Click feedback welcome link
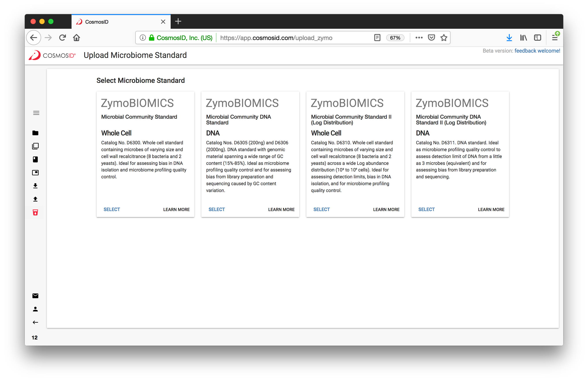This screenshot has height=381, width=588. (x=537, y=51)
